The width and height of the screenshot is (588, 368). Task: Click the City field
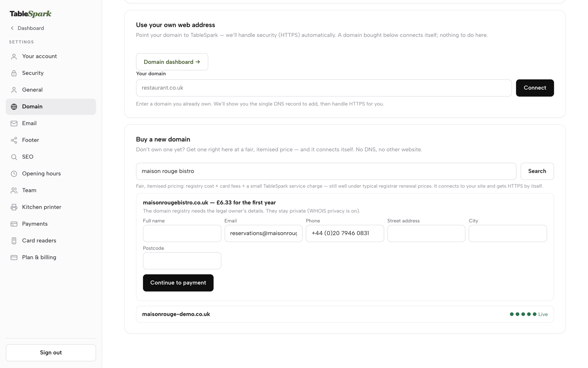(508, 233)
